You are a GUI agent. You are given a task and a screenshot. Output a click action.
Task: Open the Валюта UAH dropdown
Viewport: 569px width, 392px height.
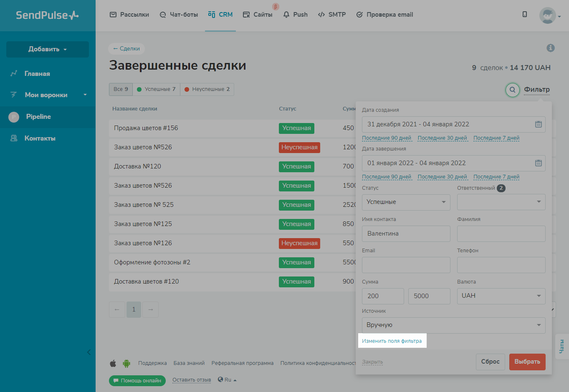coord(501,296)
